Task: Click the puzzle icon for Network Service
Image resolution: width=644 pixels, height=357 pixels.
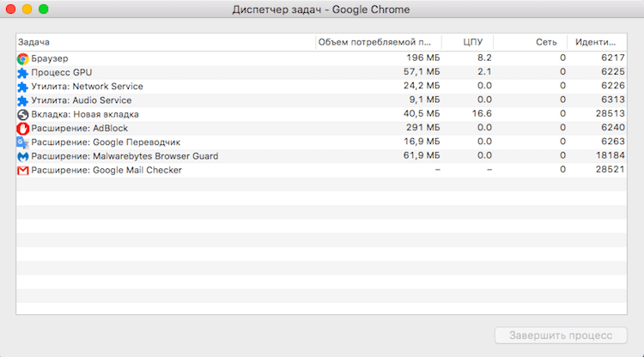Action: click(23, 87)
